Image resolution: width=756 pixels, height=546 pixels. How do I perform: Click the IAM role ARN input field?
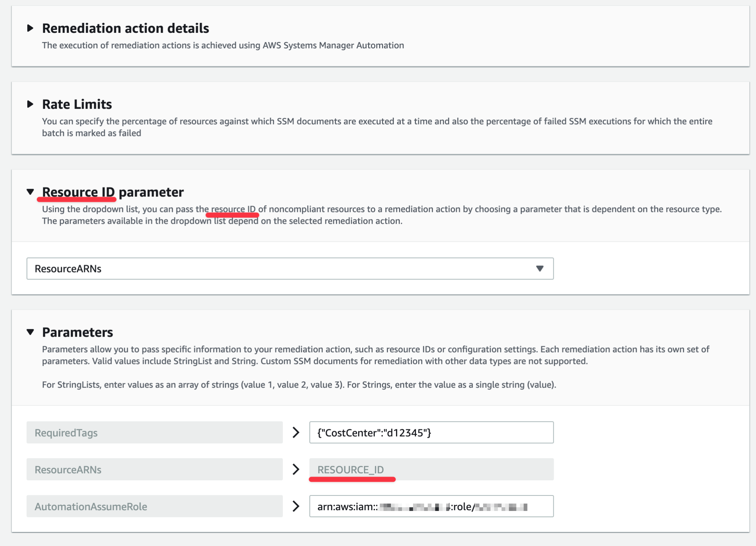[x=431, y=506]
